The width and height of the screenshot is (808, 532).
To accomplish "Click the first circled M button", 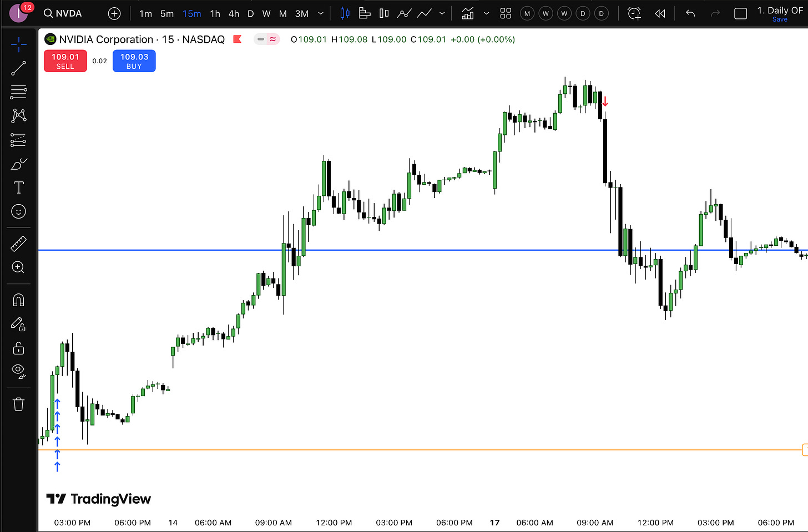I will tap(527, 13).
